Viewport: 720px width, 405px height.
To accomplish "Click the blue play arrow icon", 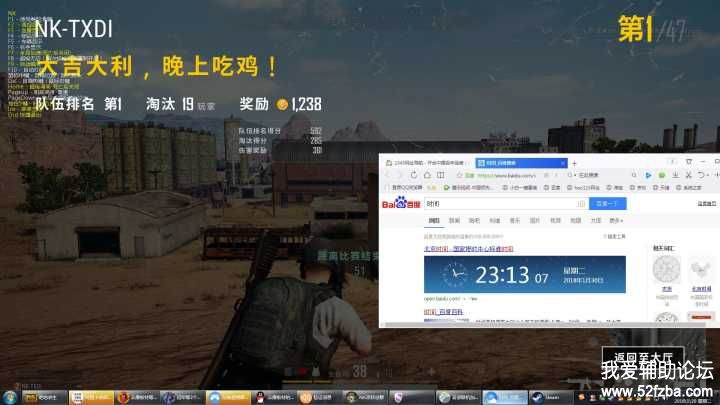I will tap(648, 175).
